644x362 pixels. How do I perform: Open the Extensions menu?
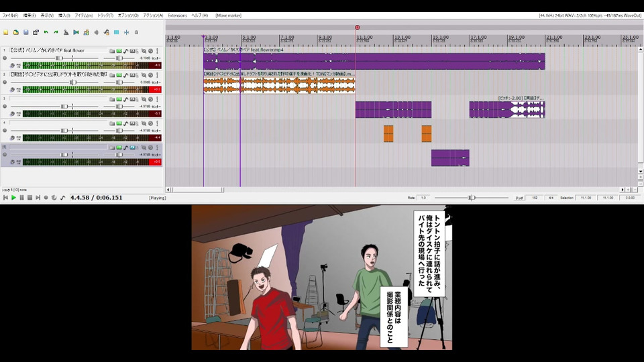point(177,15)
